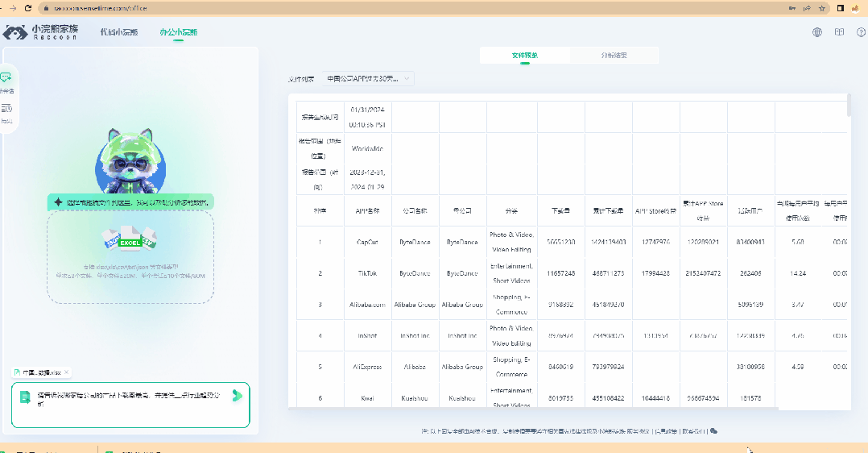868x453 pixels.
Task: Toggle the browser side panel icon
Action: [x=841, y=8]
